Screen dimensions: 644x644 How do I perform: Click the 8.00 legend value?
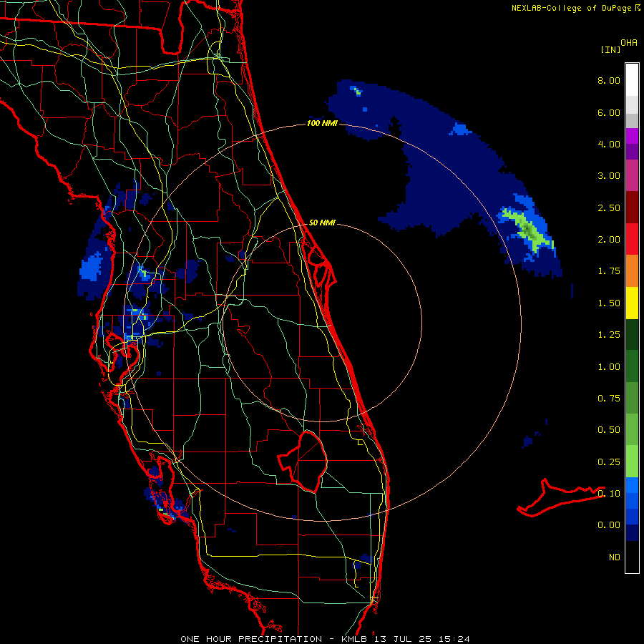click(609, 80)
